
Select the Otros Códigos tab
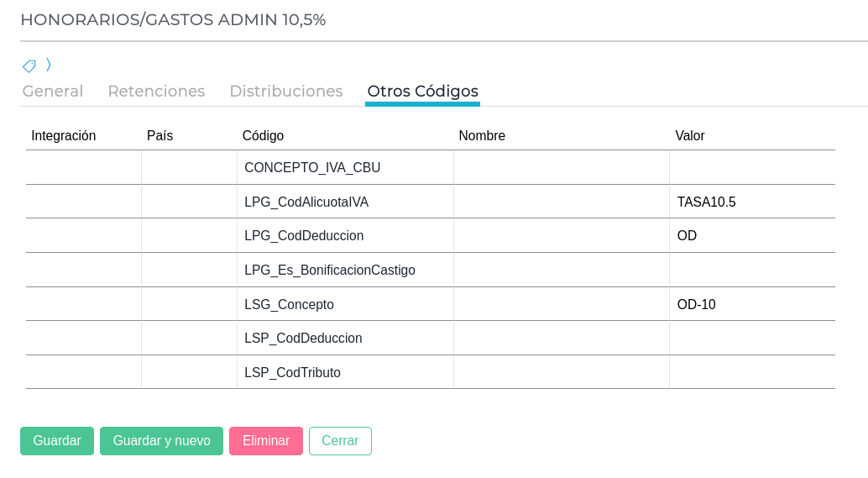point(422,92)
